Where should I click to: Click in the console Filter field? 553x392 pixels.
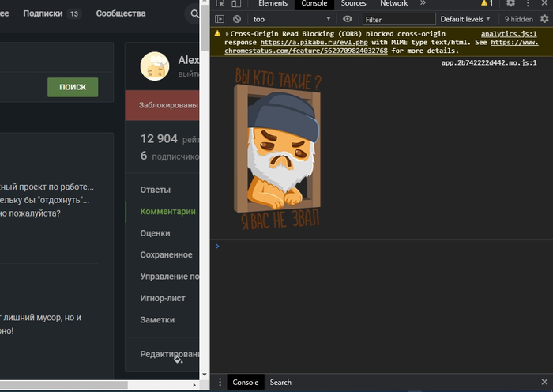[399, 19]
